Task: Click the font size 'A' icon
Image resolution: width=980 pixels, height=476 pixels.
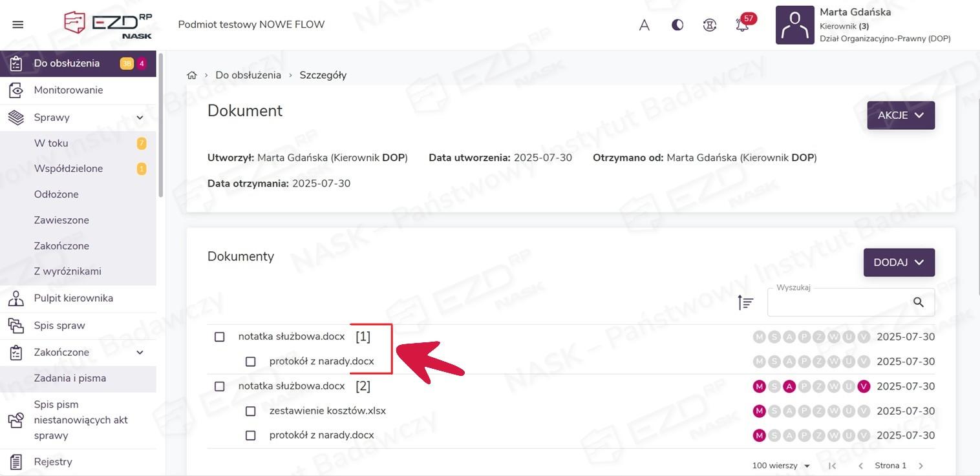Action: (x=644, y=25)
